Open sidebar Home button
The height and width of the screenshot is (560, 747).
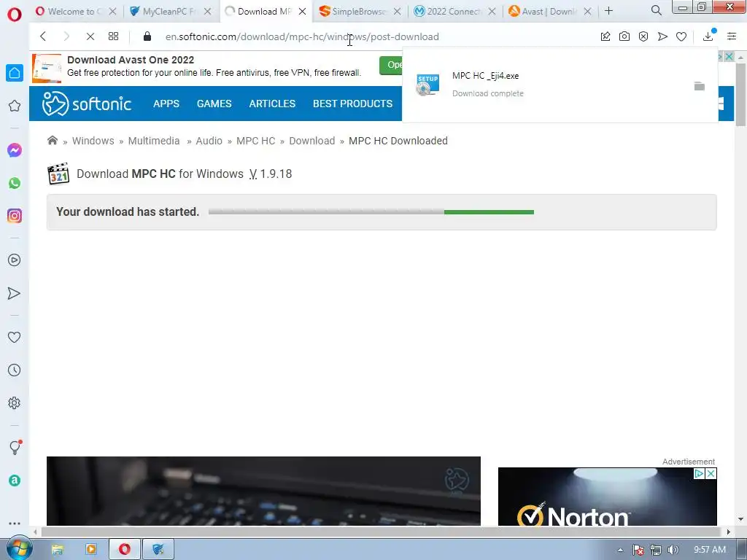coord(15,73)
